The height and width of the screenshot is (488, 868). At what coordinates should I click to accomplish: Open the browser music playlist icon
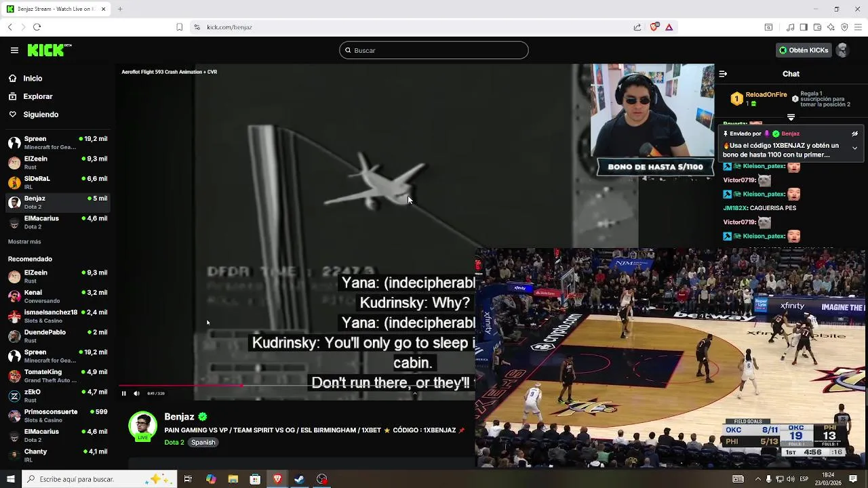coord(790,27)
